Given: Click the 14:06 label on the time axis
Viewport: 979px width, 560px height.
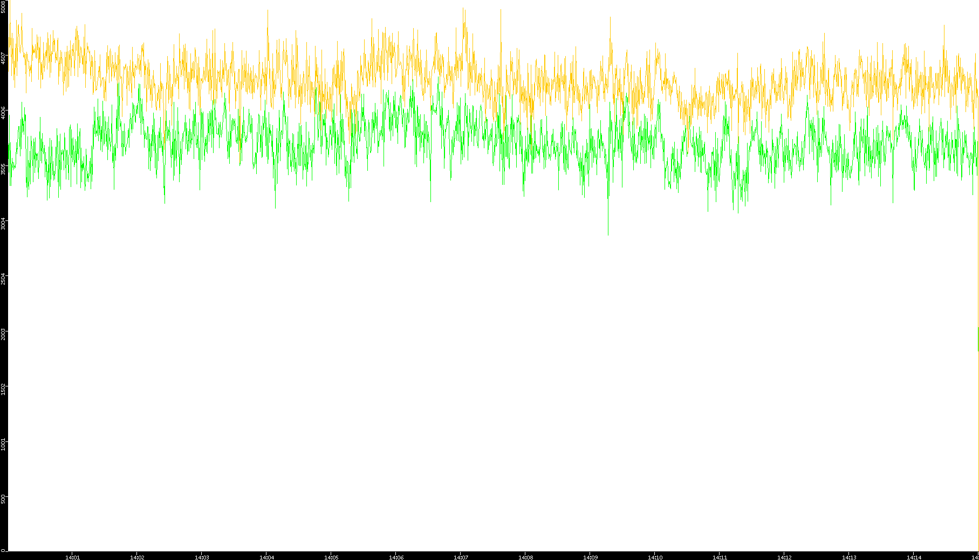Looking at the screenshot, I should (x=396, y=557).
